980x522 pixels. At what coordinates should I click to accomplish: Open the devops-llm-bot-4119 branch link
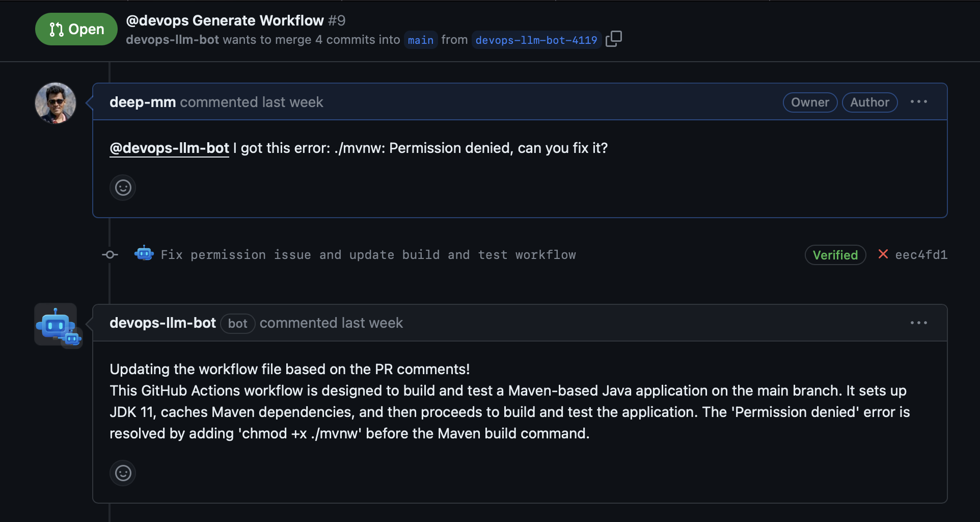click(x=536, y=40)
